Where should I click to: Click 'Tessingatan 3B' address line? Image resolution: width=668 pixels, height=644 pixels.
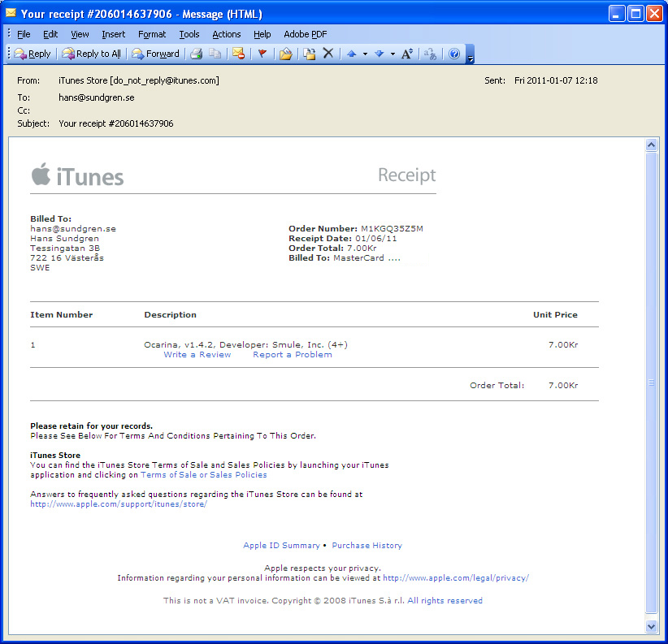tap(65, 249)
